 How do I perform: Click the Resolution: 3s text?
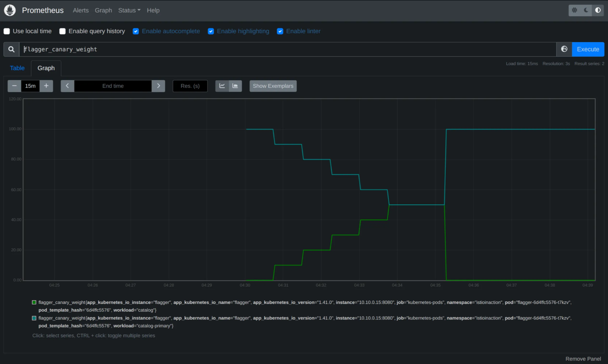click(556, 64)
